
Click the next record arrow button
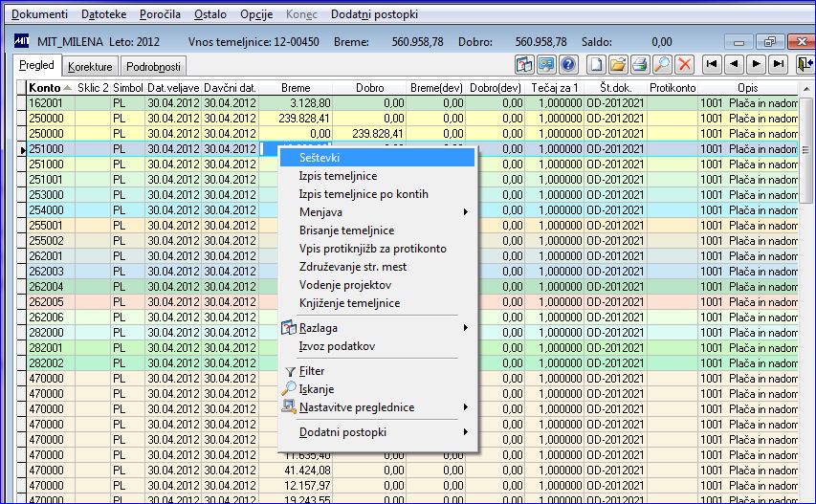point(756,65)
